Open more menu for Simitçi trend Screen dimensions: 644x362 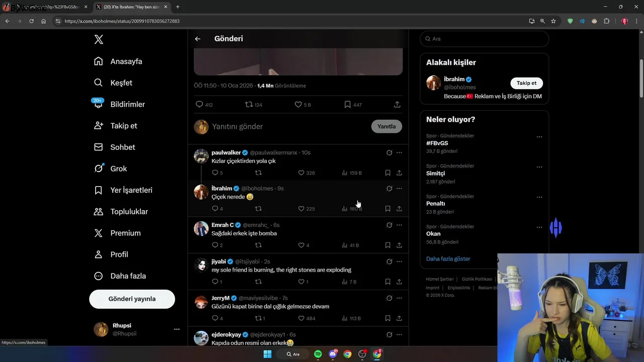539,167
